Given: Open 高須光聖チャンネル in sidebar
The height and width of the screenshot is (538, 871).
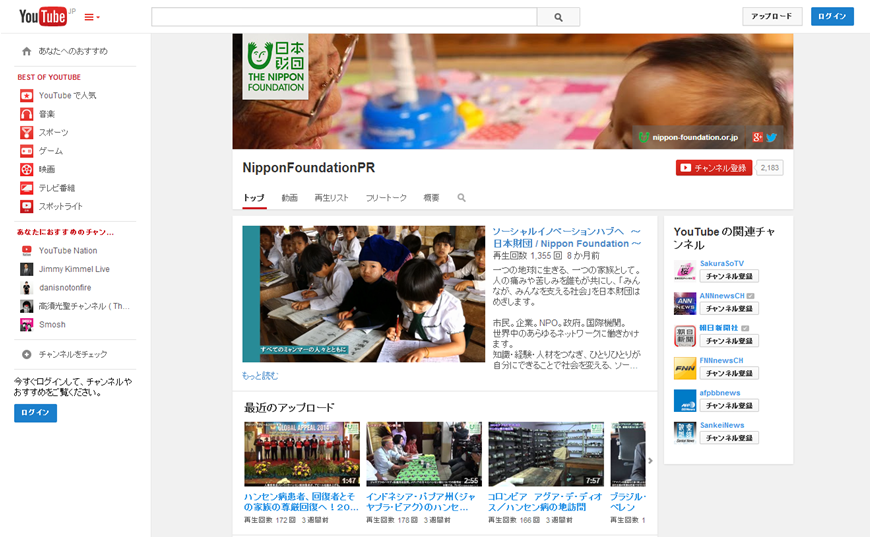Looking at the screenshot, I should click(84, 306).
